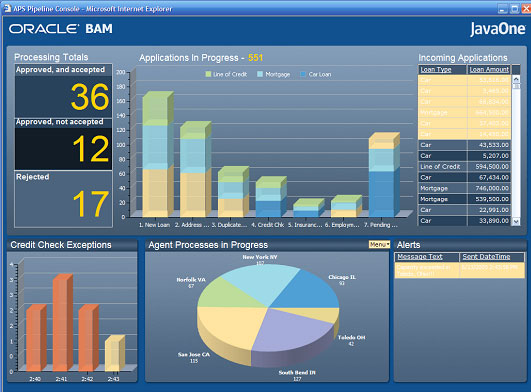The height and width of the screenshot is (392, 531).
Task: Select the row with amount 22,991.00
Action: [464, 210]
